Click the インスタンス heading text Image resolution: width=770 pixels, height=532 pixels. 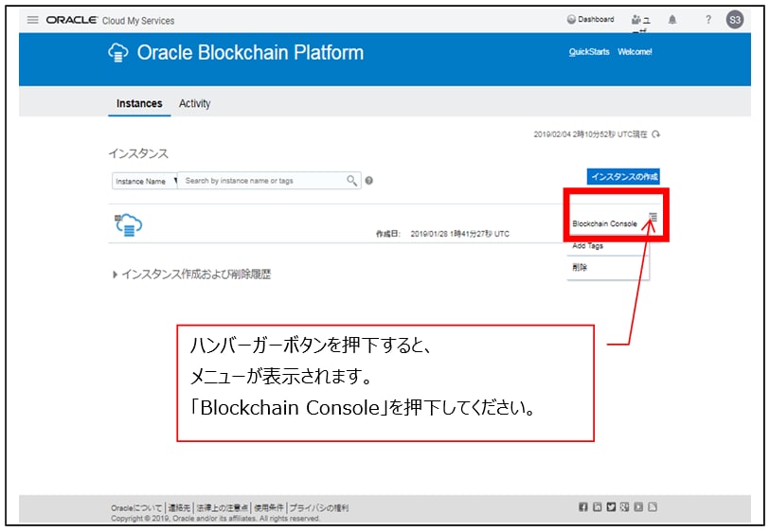pyautogui.click(x=138, y=153)
